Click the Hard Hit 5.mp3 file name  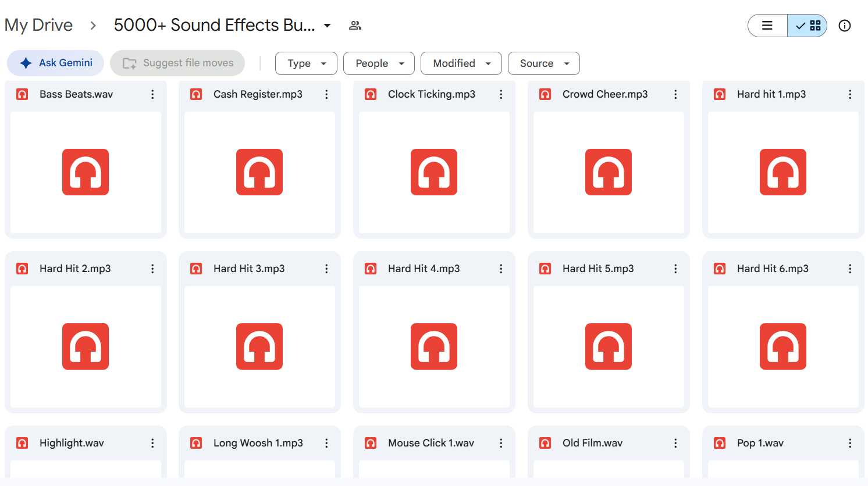(x=598, y=269)
